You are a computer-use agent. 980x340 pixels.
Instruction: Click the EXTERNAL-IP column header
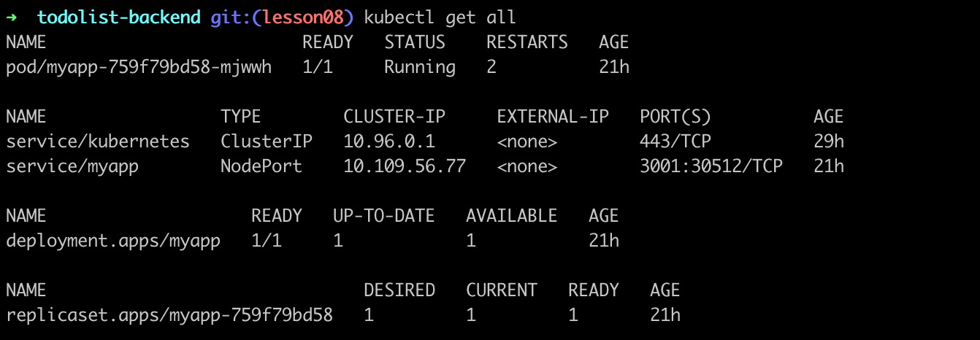point(553,117)
